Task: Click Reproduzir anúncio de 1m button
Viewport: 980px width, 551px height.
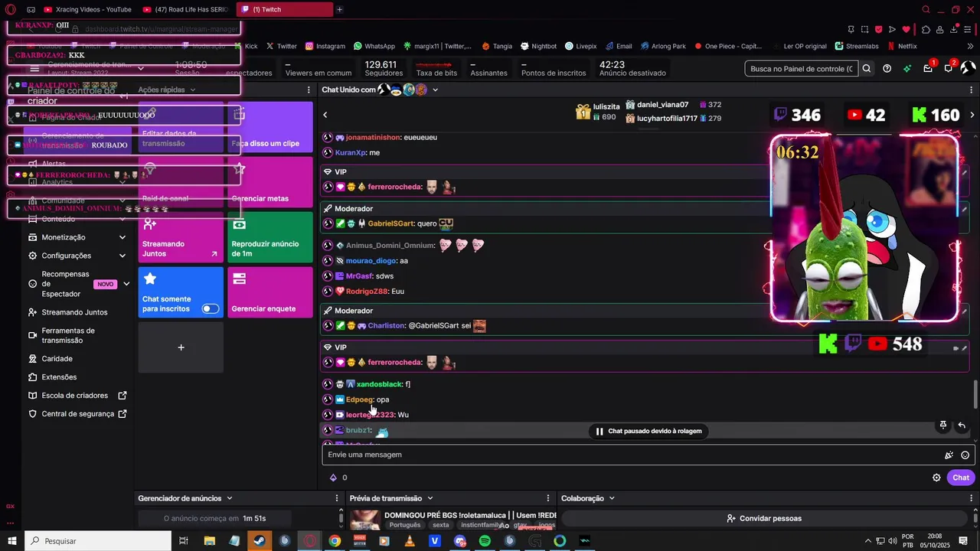Action: click(270, 237)
